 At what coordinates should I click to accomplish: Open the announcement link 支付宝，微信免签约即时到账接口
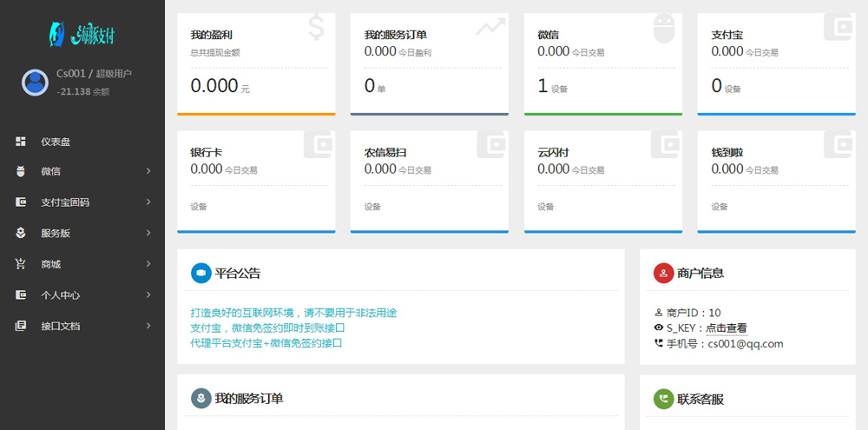pyautogui.click(x=267, y=328)
